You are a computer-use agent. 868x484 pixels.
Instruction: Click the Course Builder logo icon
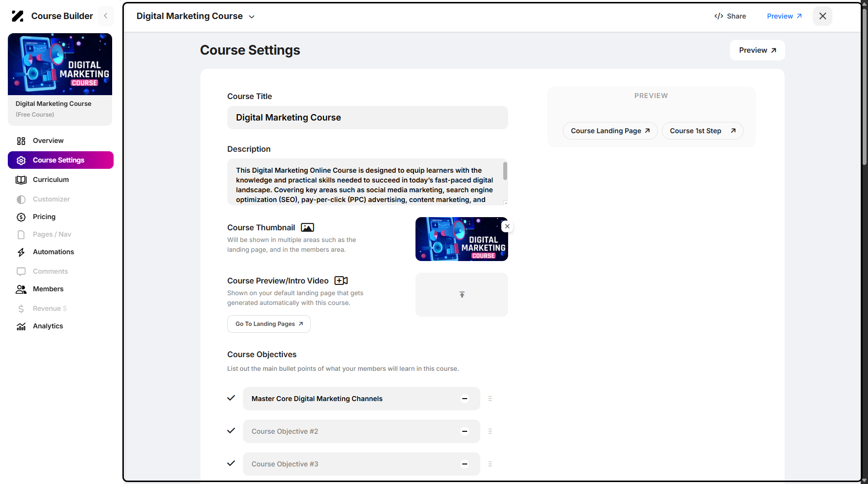click(18, 16)
